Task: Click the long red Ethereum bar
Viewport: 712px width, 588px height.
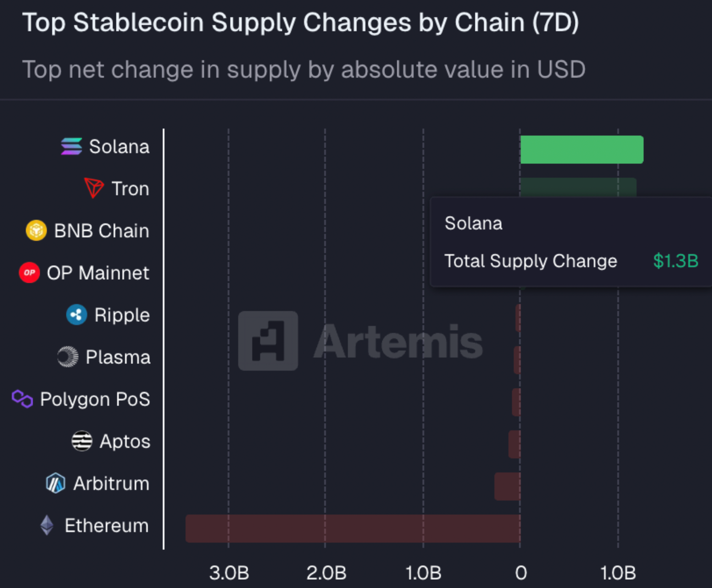Action: pyautogui.click(x=352, y=528)
